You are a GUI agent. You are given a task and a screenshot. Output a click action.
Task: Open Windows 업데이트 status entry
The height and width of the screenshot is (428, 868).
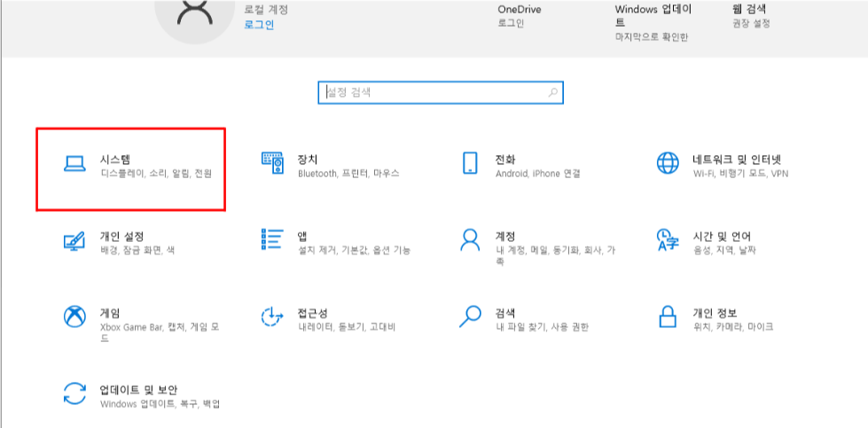[x=653, y=23]
